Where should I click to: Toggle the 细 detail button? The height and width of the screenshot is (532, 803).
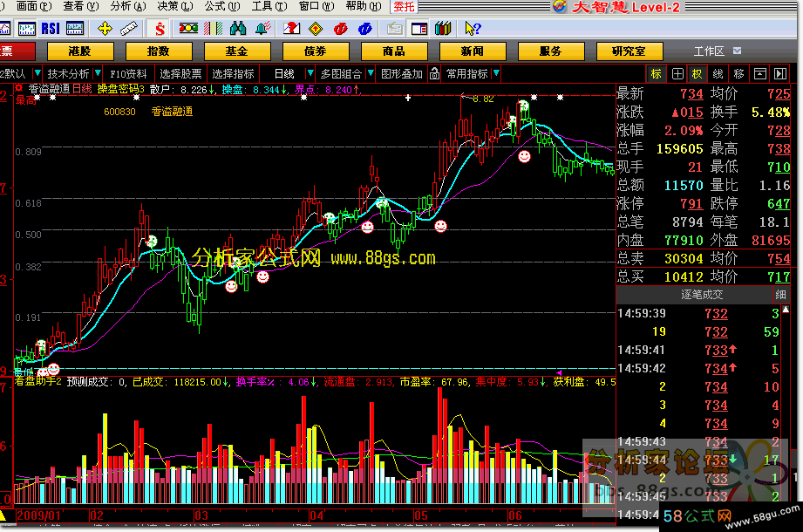[x=780, y=295]
